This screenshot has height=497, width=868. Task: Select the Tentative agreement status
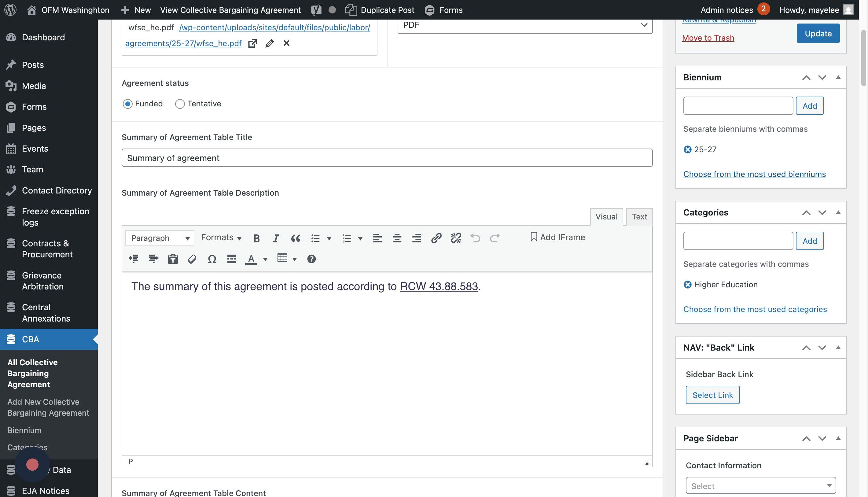pyautogui.click(x=180, y=104)
